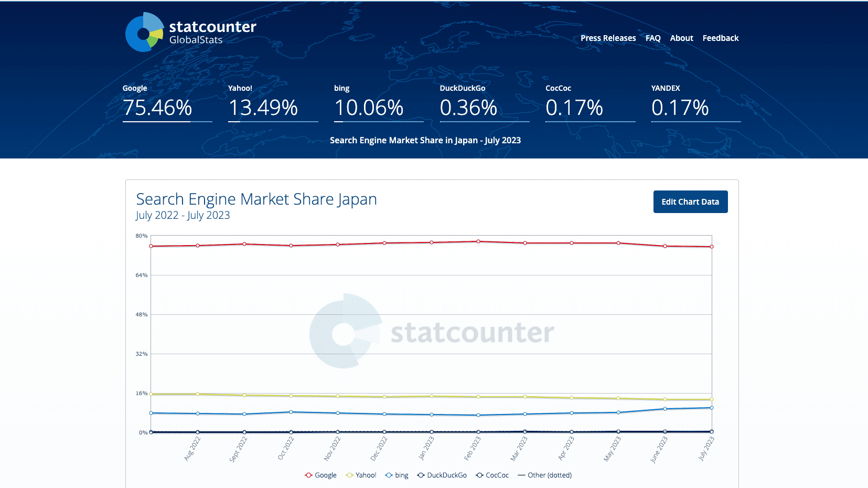This screenshot has height=488, width=868.
Task: Click Yahoo!'s Aug 2022 data point
Action: [x=198, y=394]
